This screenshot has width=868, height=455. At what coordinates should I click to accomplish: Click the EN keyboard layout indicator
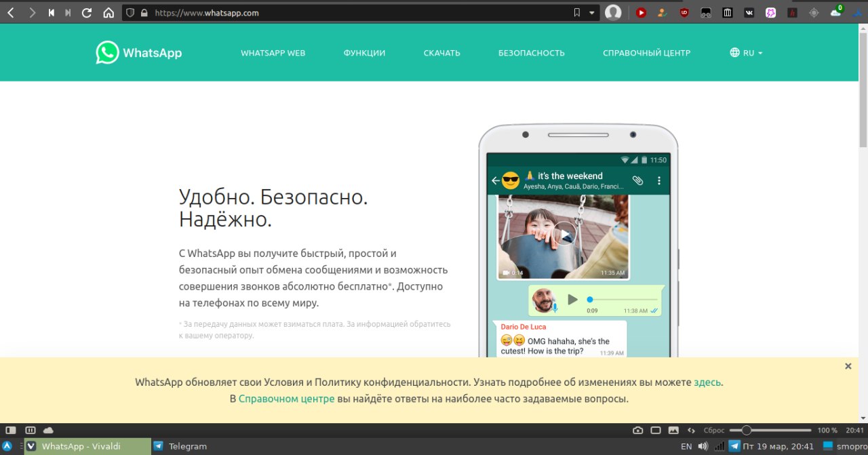[686, 446]
